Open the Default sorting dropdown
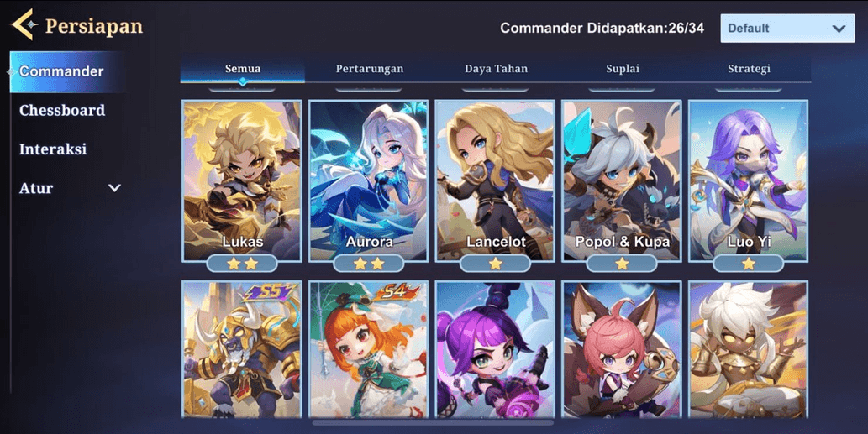The image size is (868, 434). [787, 29]
